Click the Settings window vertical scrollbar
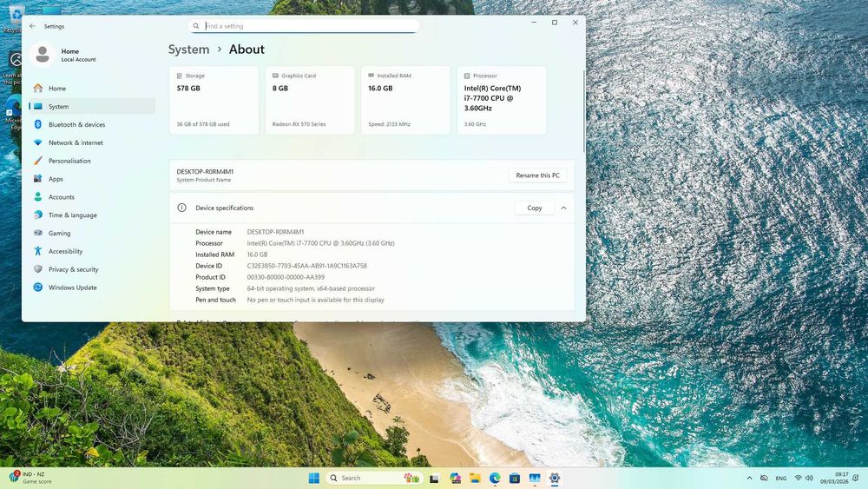 (x=583, y=111)
